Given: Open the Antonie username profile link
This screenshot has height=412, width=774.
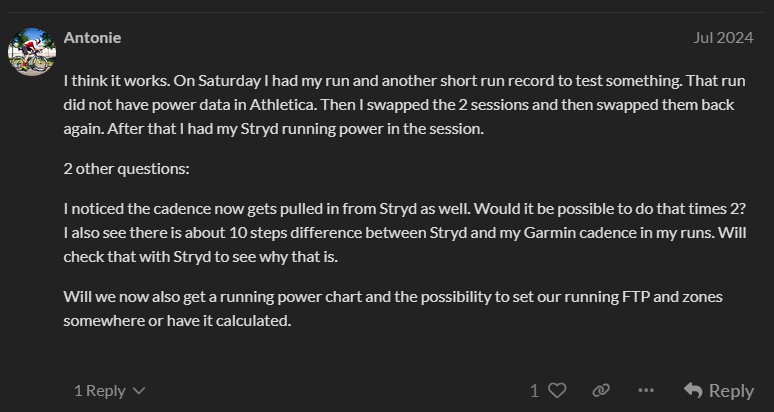Looking at the screenshot, I should [x=92, y=38].
